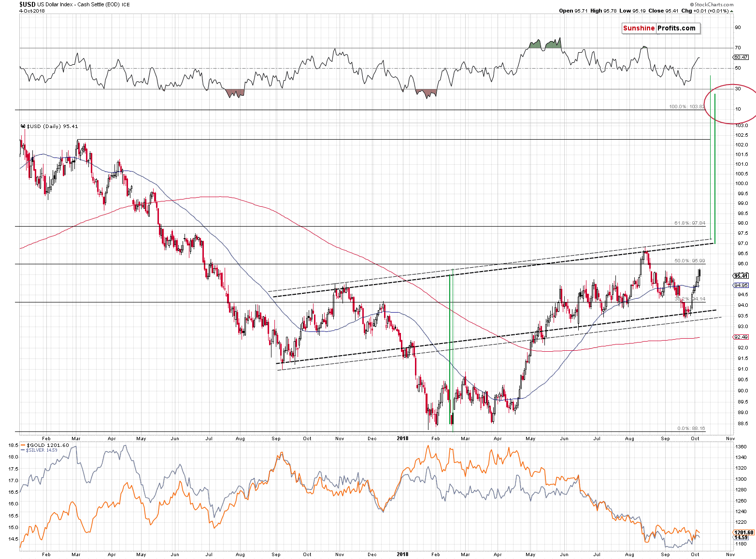Click the 103.0 price axis label
Viewport: 756px width, 559px height.
[x=742, y=126]
